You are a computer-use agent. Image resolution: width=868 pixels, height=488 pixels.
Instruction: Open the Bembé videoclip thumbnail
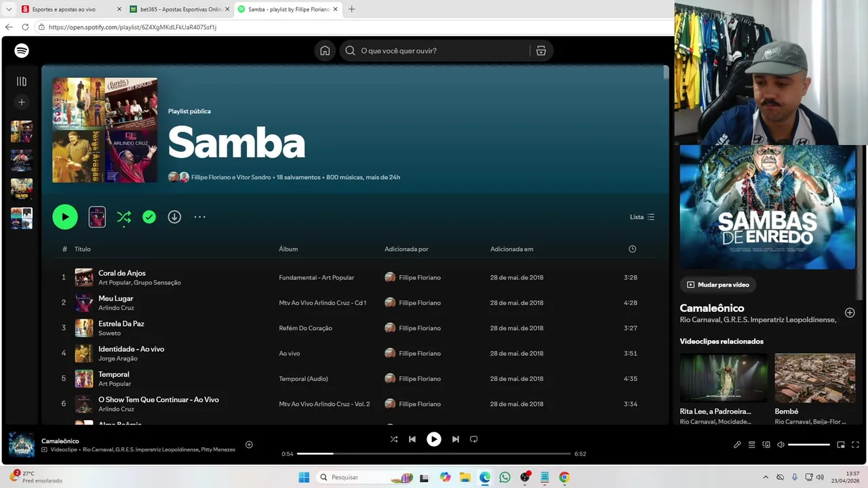click(x=815, y=378)
